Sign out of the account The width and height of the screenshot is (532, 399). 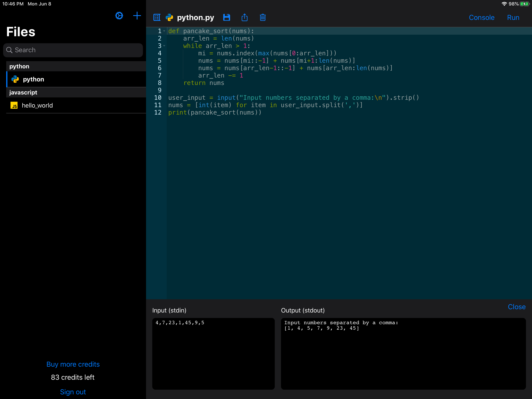73,392
